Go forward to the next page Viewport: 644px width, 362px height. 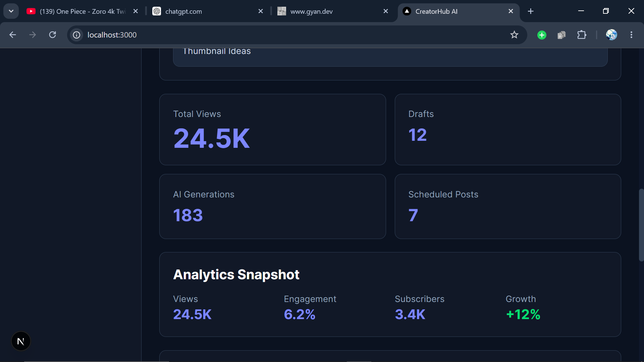coord(33,35)
